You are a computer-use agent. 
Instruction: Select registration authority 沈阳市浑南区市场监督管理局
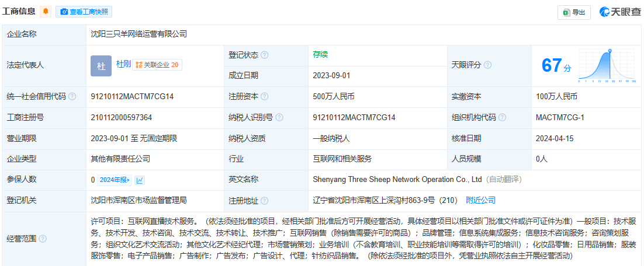pyautogui.click(x=139, y=201)
